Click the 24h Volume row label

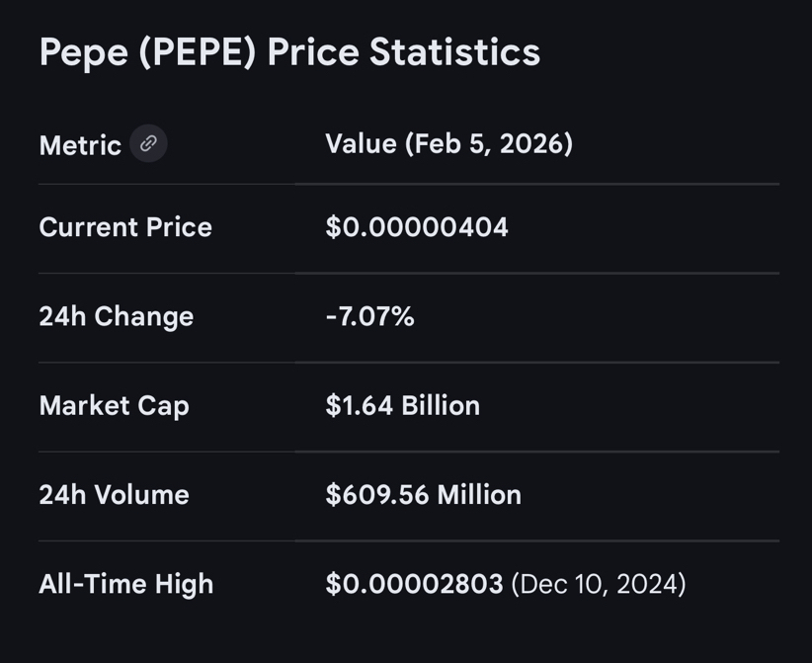click(x=114, y=494)
